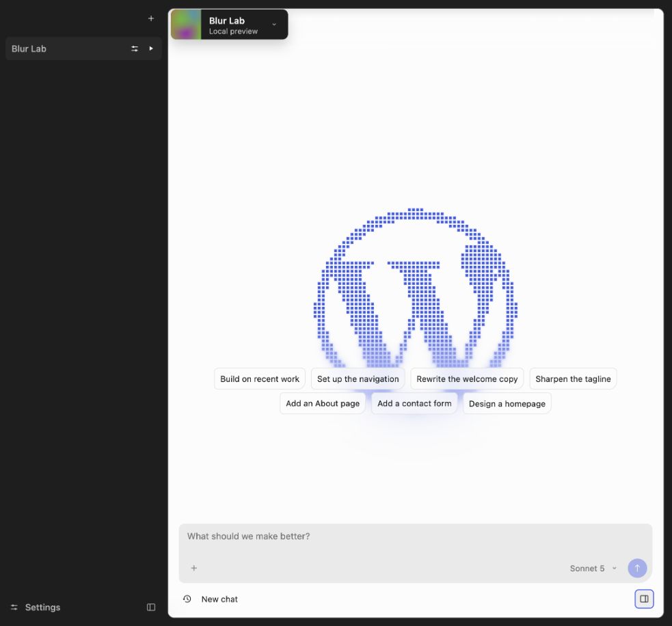
Task: Choose the Sharpen the tagline suggestion
Action: [573, 379]
